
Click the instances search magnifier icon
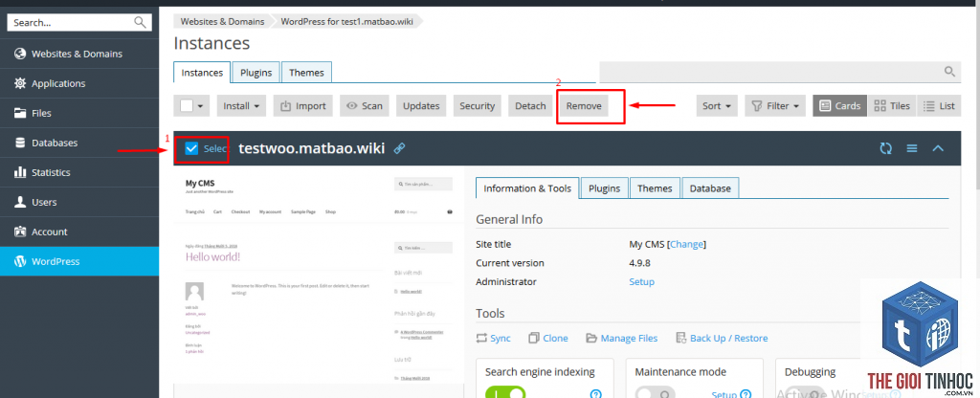950,71
